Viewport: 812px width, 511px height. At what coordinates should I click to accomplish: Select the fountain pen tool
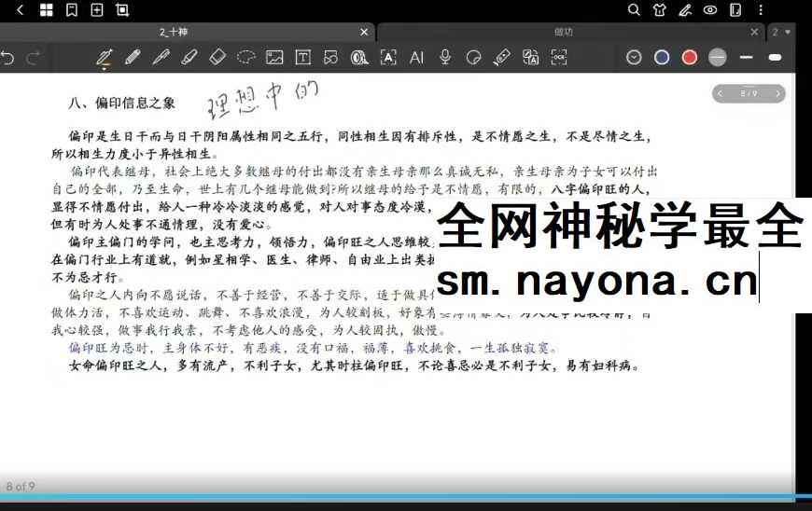105,58
